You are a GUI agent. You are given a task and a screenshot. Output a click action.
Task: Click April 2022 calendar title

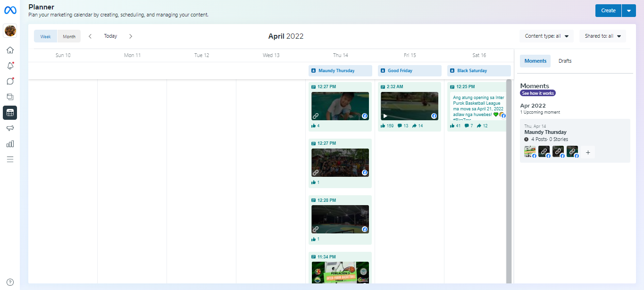[x=286, y=36]
